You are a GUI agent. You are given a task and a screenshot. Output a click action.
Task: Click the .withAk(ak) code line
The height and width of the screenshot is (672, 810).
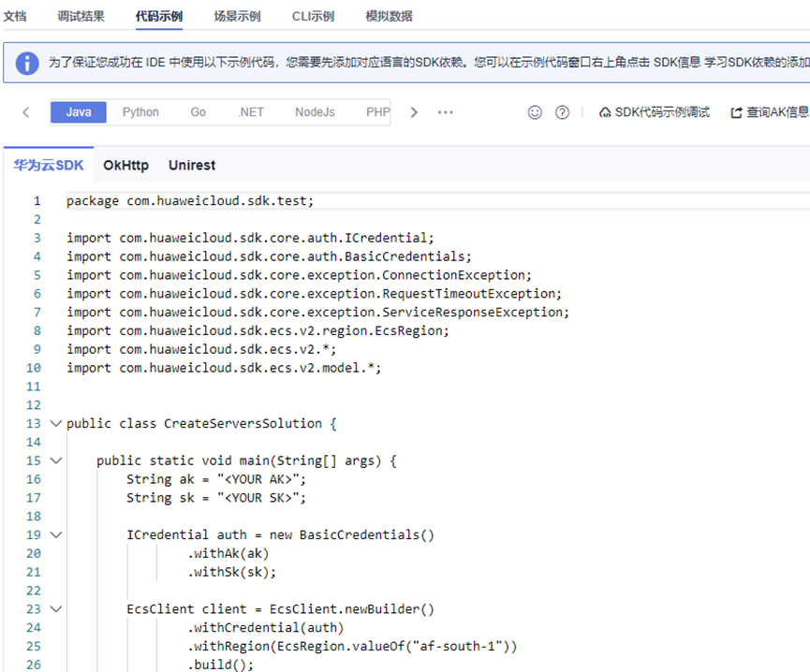228,554
